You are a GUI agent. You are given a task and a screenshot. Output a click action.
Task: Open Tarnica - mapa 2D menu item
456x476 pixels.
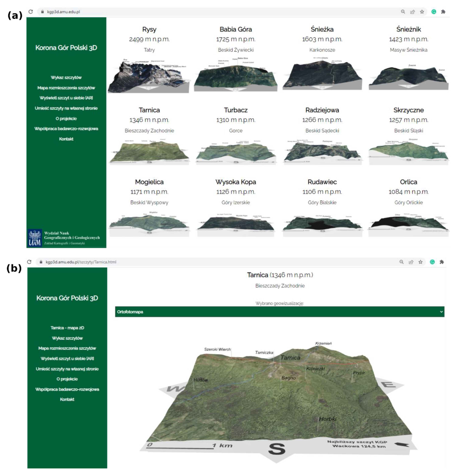67,328
